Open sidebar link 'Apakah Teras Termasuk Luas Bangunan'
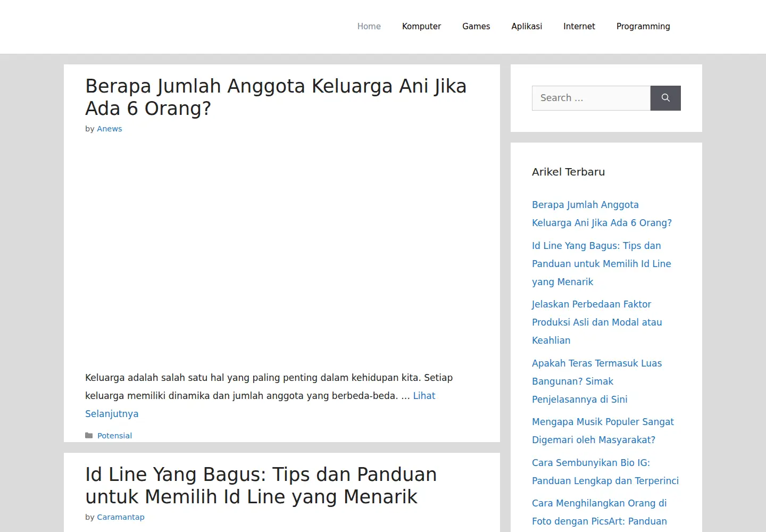Screen dimensions: 766x532 coord(597,381)
